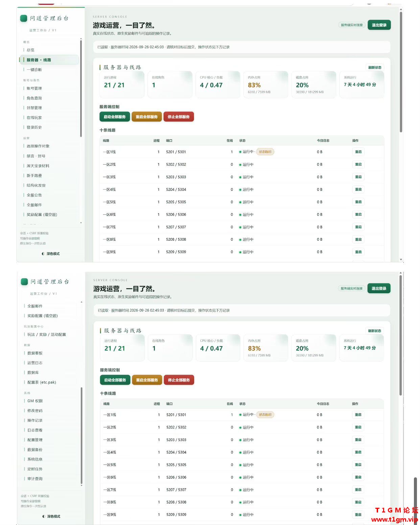420x525 pixels.
Task: Open 总览 in the sidebar
Action: coord(30,50)
